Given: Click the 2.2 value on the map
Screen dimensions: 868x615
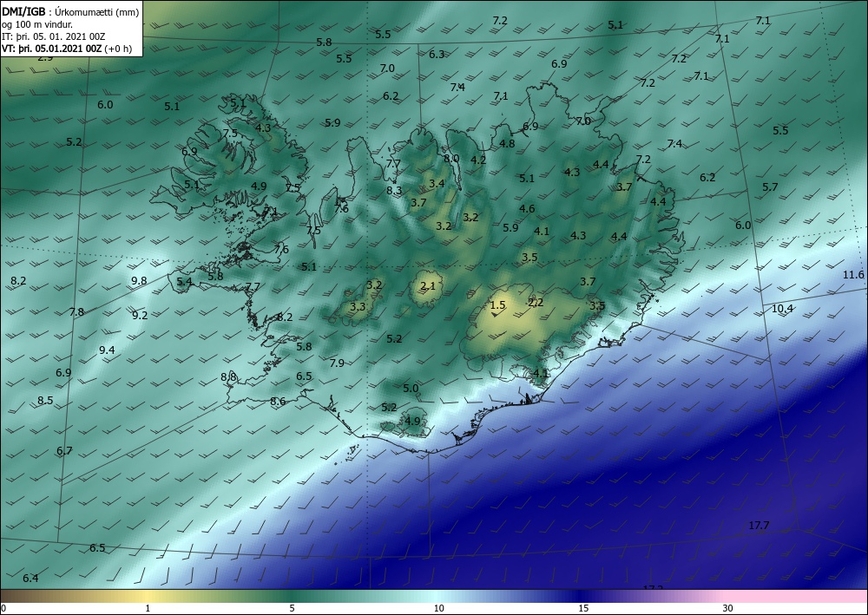Looking at the screenshot, I should tap(536, 302).
